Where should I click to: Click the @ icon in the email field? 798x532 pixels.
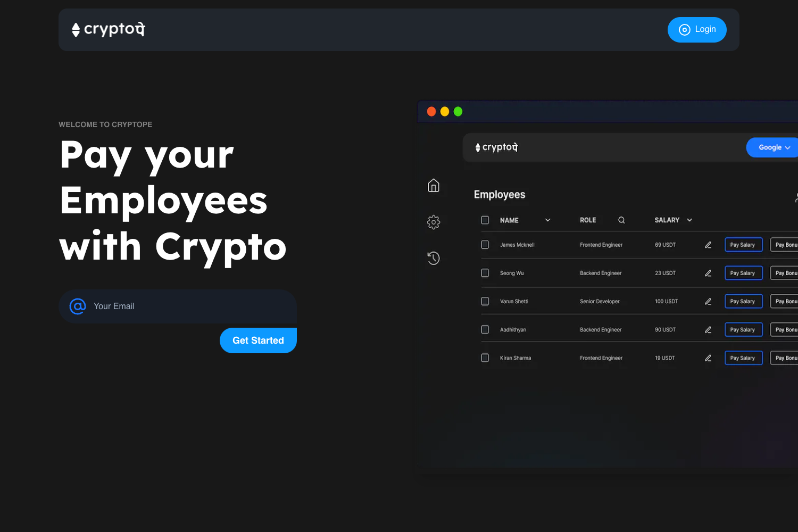pyautogui.click(x=78, y=306)
